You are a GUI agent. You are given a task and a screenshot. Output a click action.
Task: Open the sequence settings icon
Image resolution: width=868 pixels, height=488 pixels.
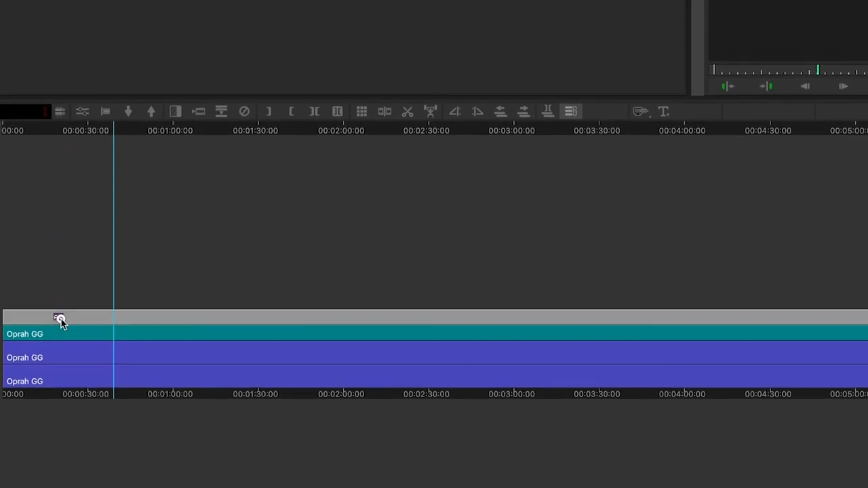point(60,111)
